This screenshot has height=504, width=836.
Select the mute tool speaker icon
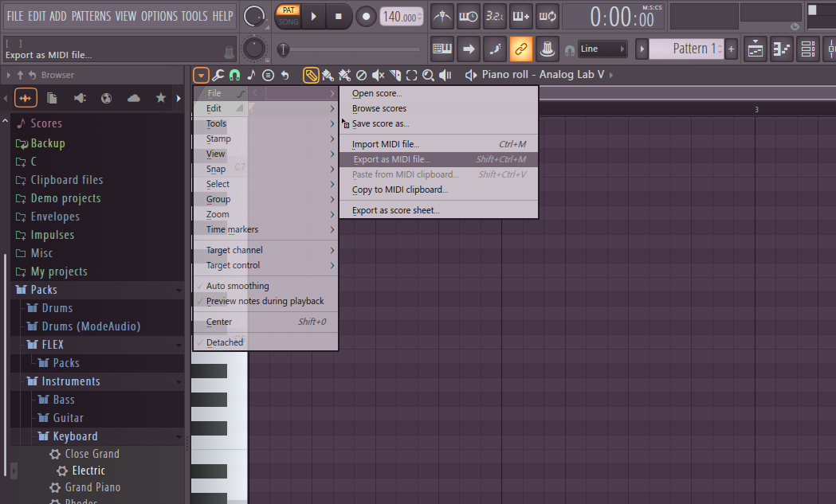click(378, 75)
